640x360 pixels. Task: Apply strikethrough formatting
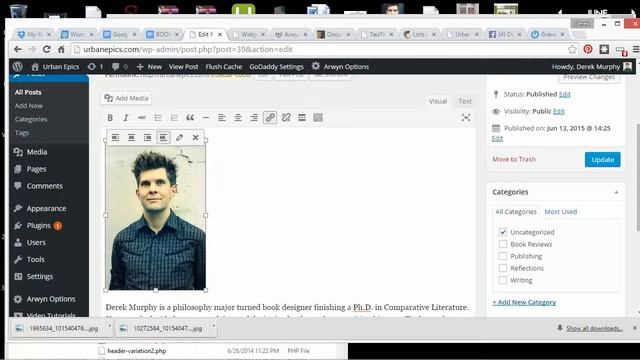click(142, 118)
